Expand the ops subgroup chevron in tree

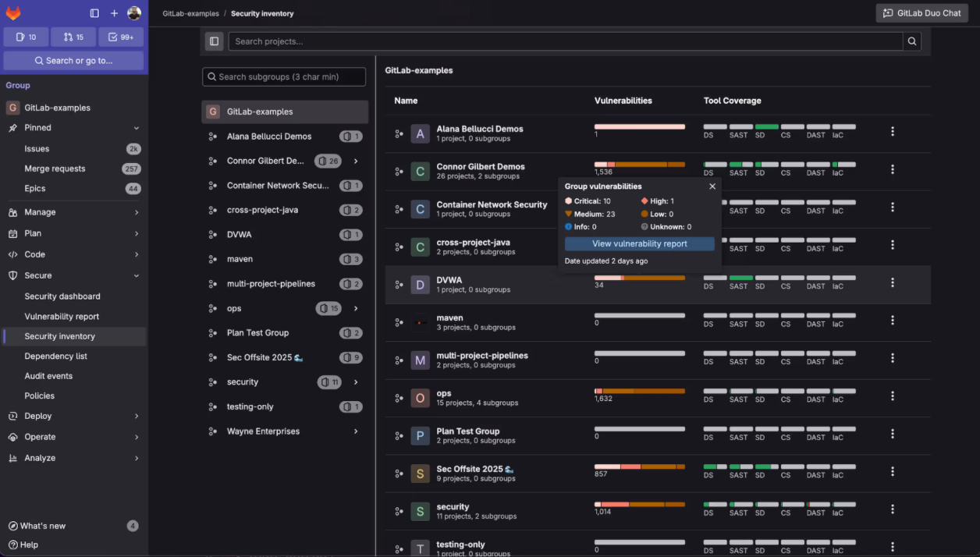coord(356,308)
